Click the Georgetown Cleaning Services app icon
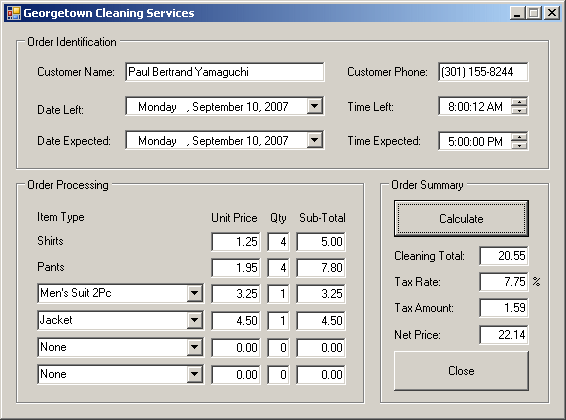566x420 pixels. click(x=14, y=13)
